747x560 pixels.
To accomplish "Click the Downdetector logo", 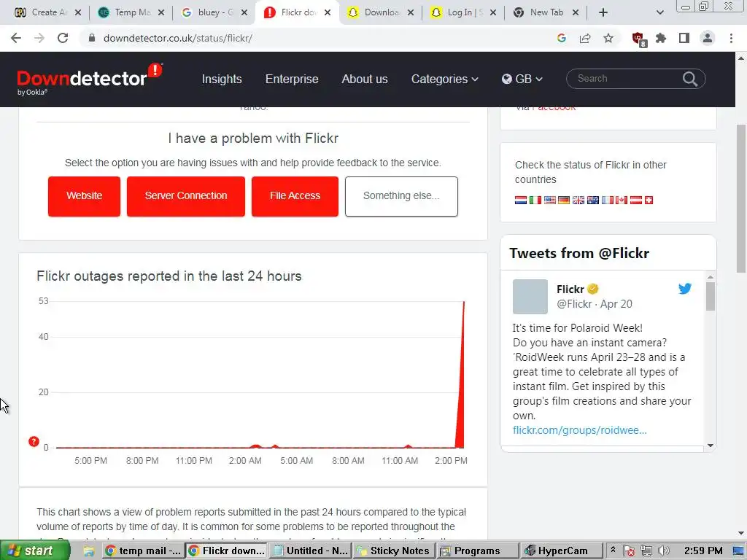I will tap(90, 79).
